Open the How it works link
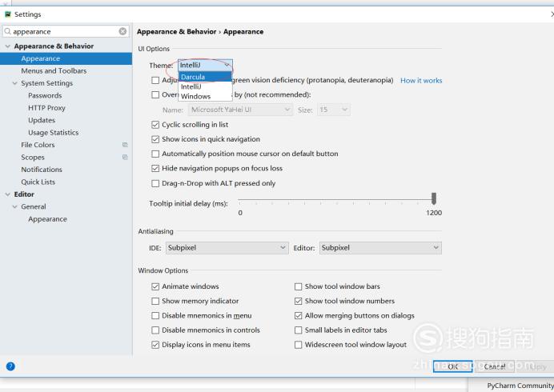554x392 pixels. pyautogui.click(x=421, y=81)
